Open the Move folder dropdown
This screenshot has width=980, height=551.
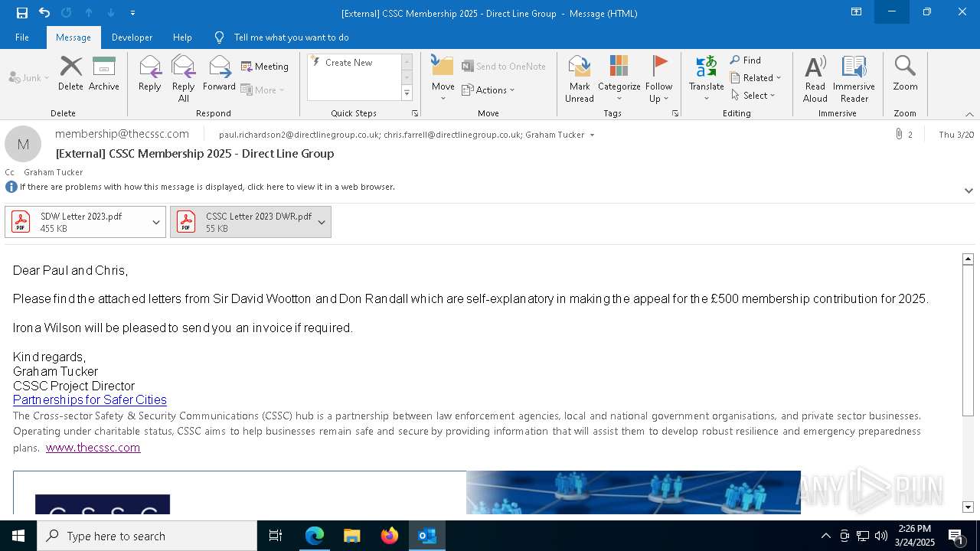(x=443, y=79)
